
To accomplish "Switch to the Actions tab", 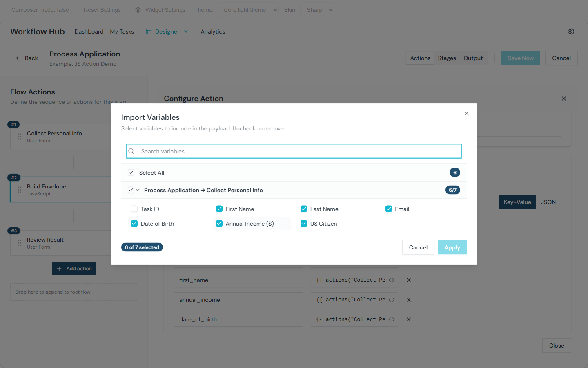I will [420, 58].
